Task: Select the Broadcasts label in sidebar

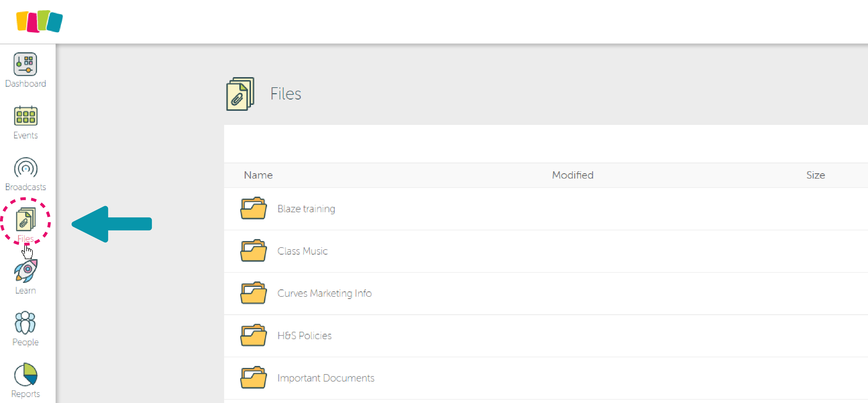Action: 26,187
